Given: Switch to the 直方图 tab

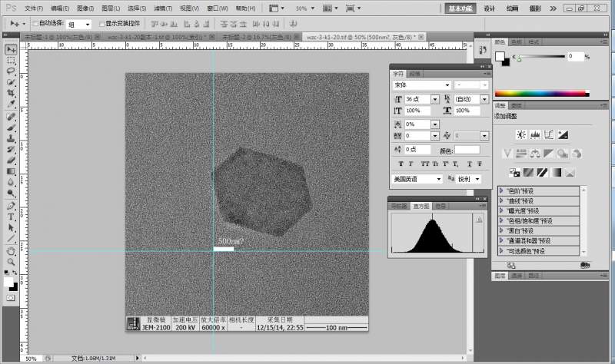Looking at the screenshot, I should (x=420, y=206).
